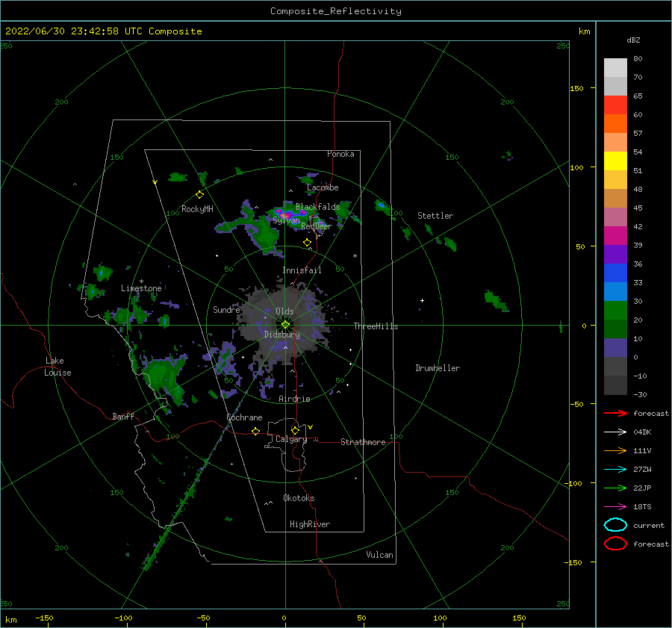Click the Okotoks city label
The height and width of the screenshot is (628, 672).
299,498
